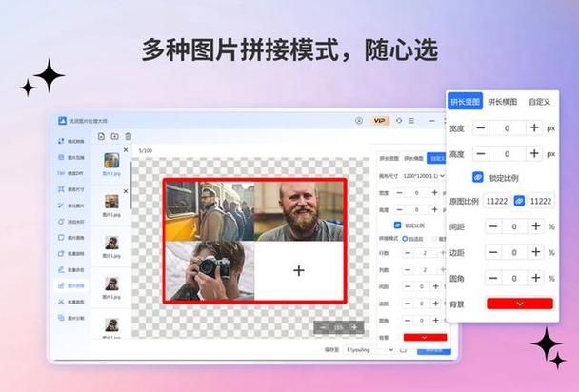
Task: Click the bearded man image in the collage
Action: click(x=299, y=211)
